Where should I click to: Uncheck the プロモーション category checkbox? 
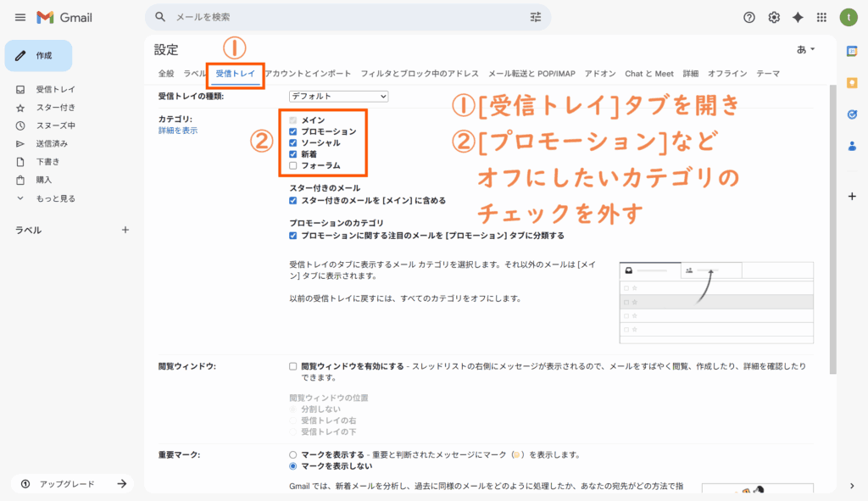(x=293, y=132)
